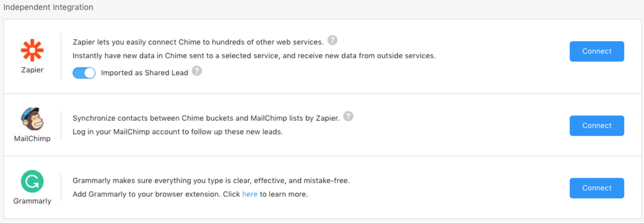The height and width of the screenshot is (223, 644).
Task: Click the 'Imported as Shared Lead' label text
Action: tap(145, 73)
